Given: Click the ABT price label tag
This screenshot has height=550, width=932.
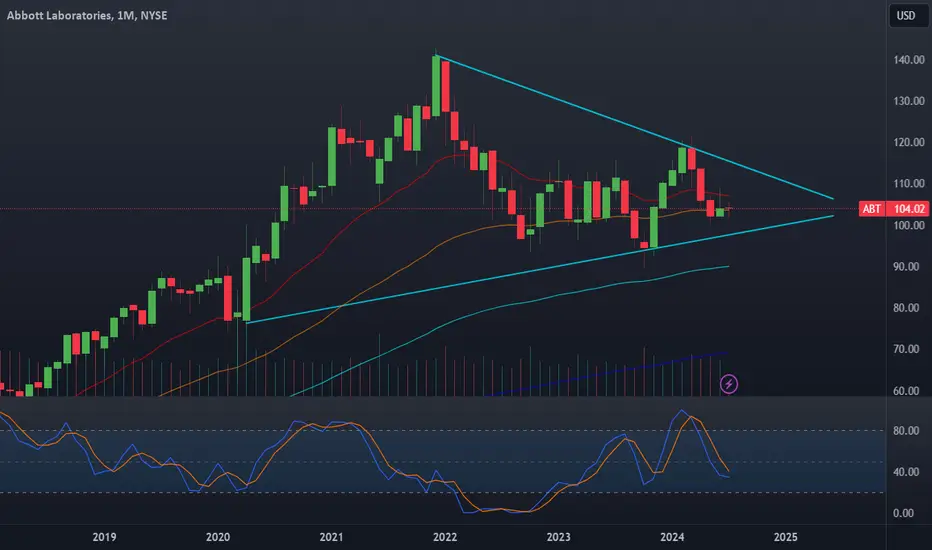Looking at the screenshot, I should 872,209.
